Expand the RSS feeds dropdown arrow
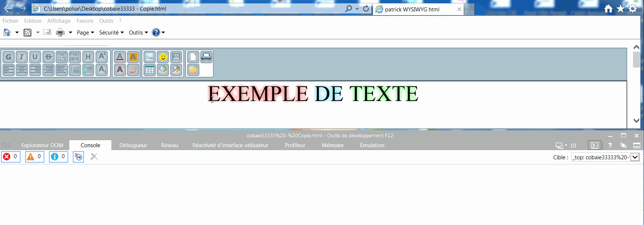 pyautogui.click(x=38, y=33)
